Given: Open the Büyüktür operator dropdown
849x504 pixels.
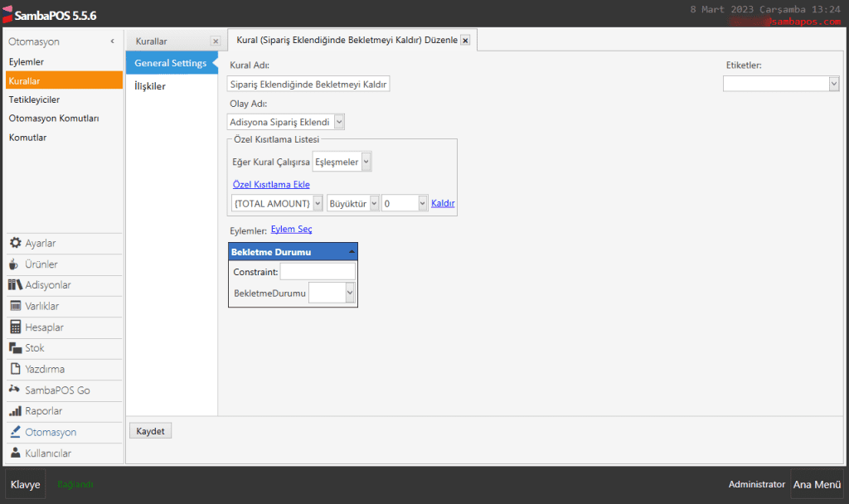Looking at the screenshot, I should [x=374, y=203].
